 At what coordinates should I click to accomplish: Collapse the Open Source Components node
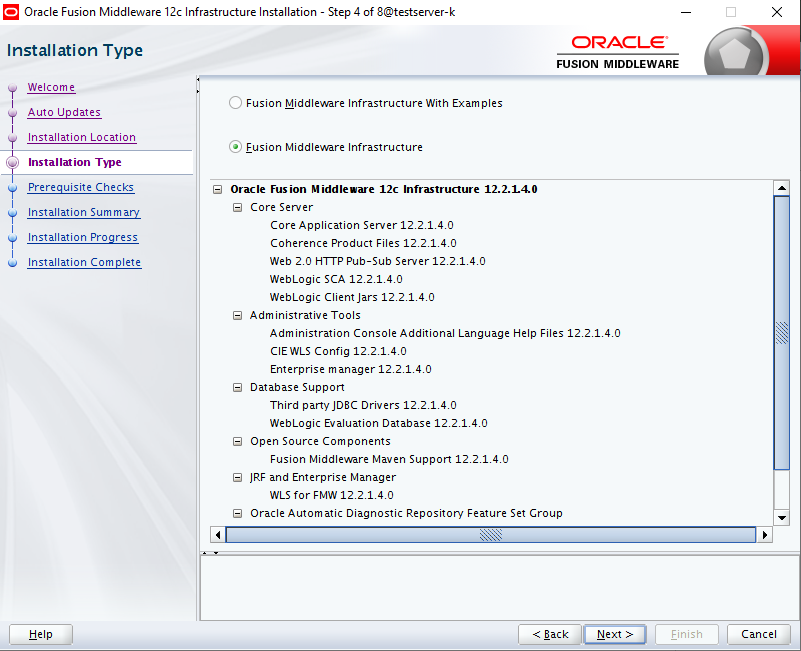tap(238, 441)
